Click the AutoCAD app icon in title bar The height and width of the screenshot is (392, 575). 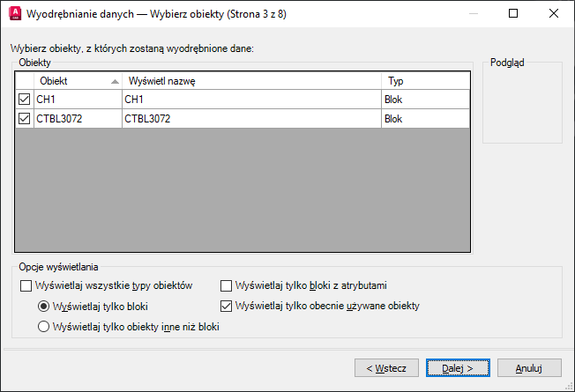[15, 13]
